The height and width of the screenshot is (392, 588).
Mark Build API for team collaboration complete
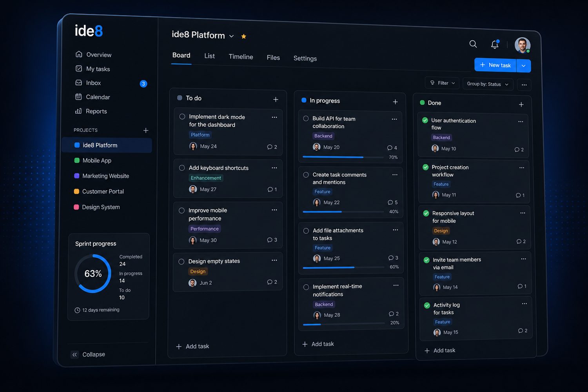(x=306, y=118)
